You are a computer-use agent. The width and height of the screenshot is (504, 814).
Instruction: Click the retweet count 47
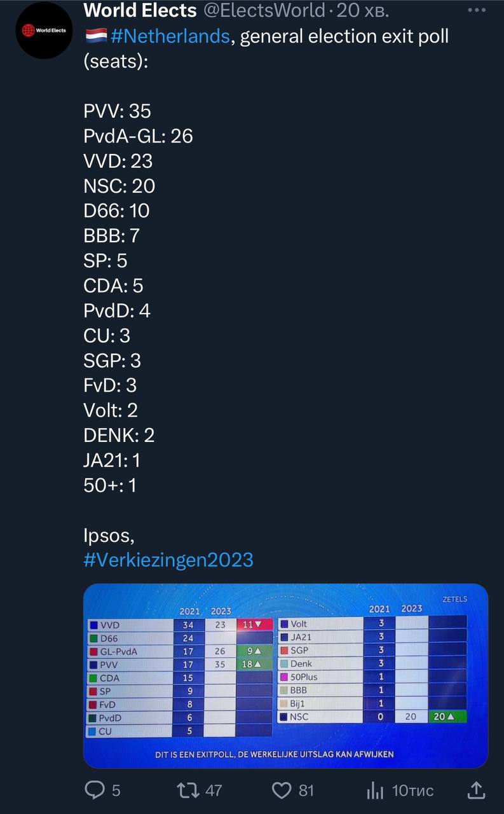pos(214,790)
